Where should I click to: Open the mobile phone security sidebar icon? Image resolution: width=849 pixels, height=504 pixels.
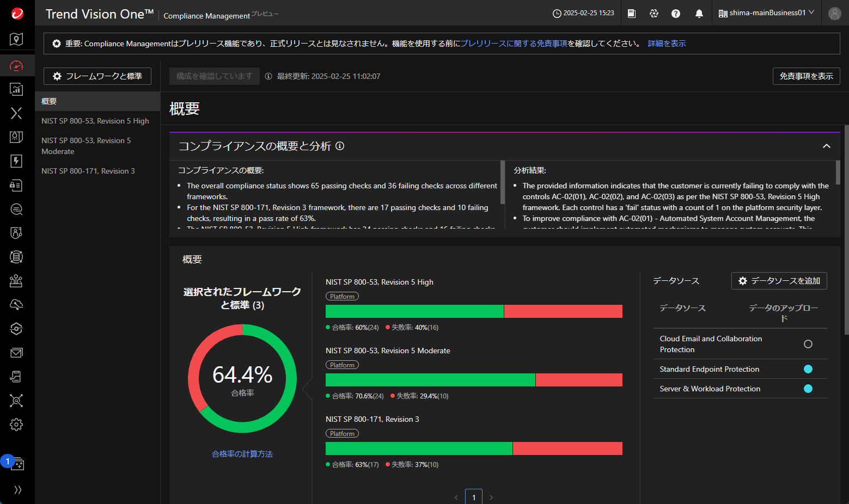(16, 377)
